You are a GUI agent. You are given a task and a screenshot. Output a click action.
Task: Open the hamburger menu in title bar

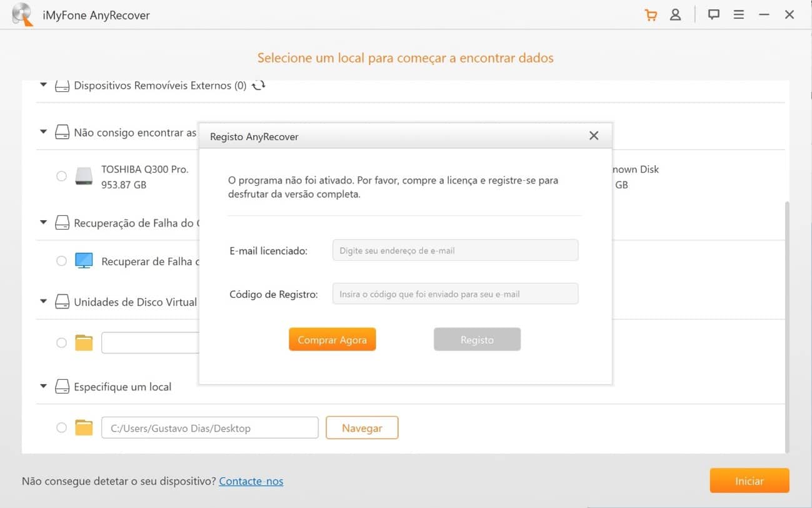739,15
